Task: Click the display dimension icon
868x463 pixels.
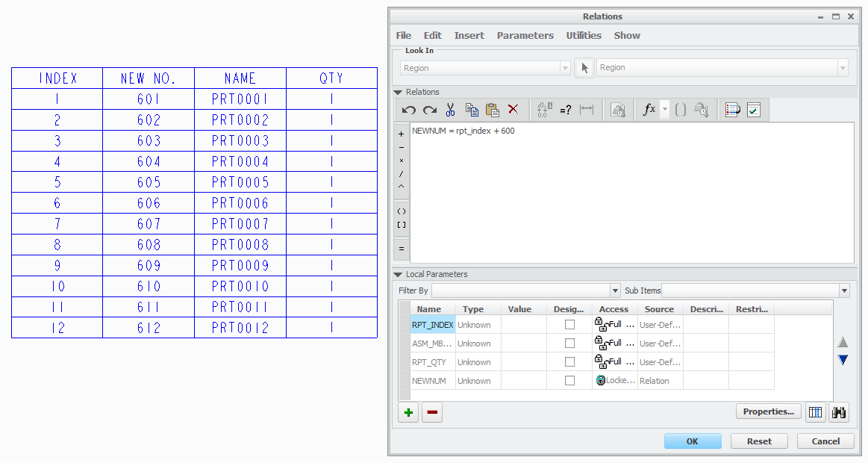Action: pos(586,110)
